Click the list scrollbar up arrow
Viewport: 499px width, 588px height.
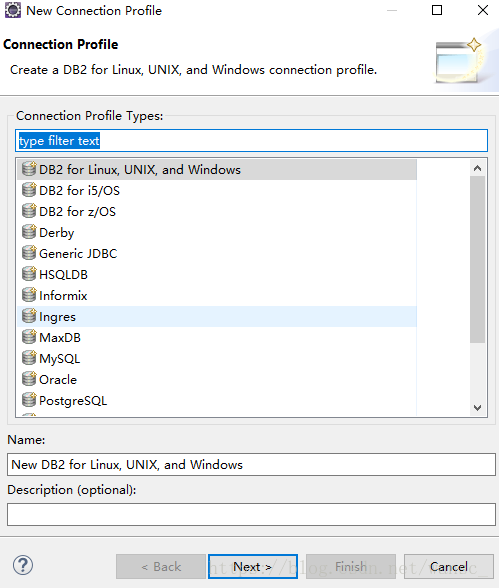pos(477,168)
